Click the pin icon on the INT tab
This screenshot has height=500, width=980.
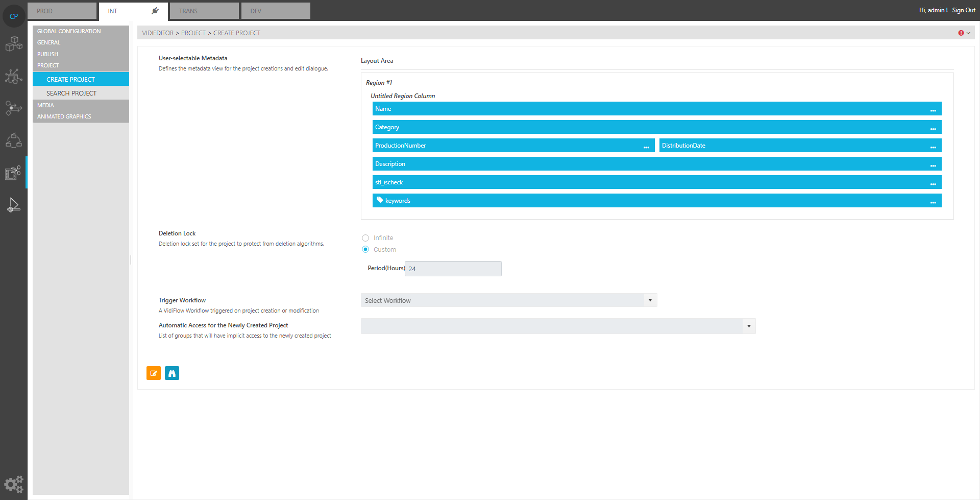[155, 10]
